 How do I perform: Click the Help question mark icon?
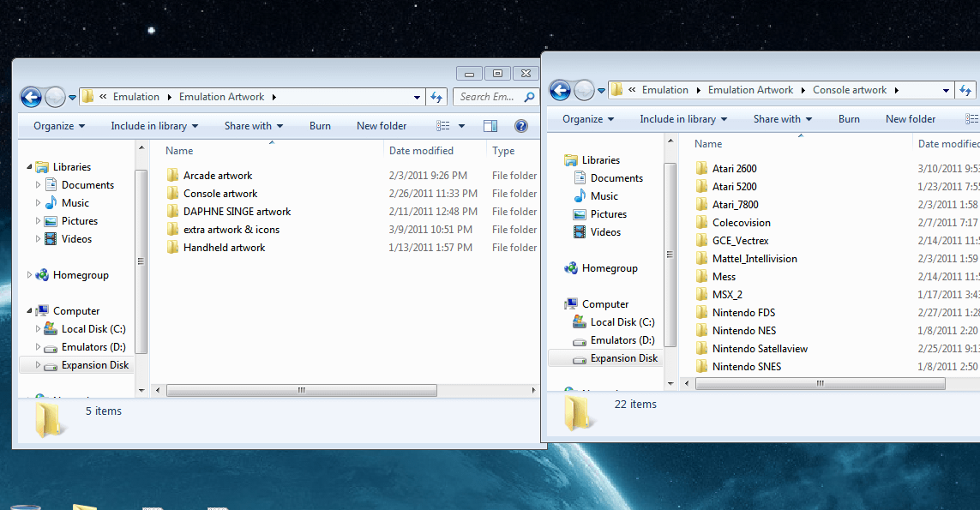520,126
